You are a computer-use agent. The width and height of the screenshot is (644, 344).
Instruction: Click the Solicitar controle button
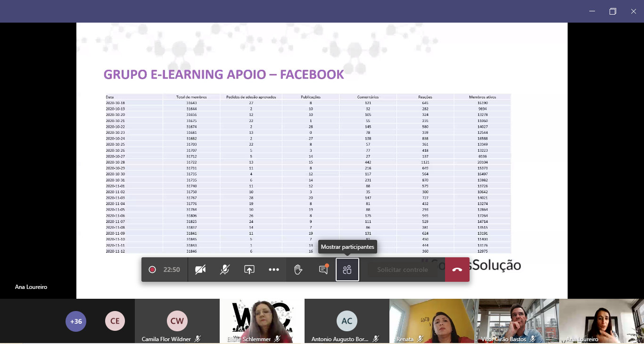point(403,270)
